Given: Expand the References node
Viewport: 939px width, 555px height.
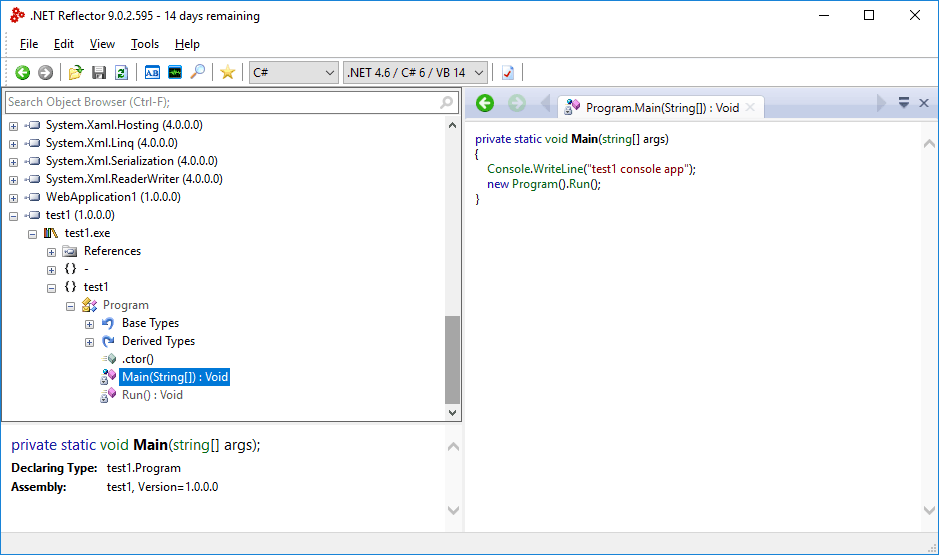Looking at the screenshot, I should tap(52, 251).
